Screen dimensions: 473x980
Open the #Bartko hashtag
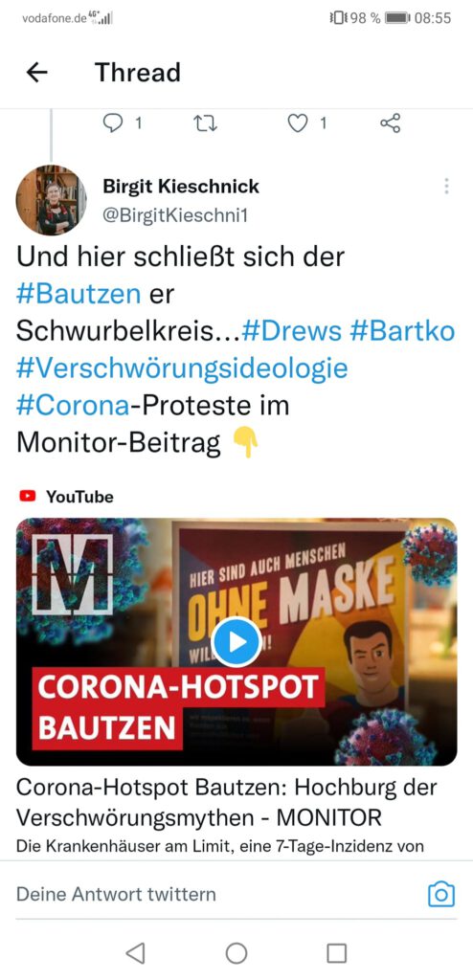click(x=402, y=331)
